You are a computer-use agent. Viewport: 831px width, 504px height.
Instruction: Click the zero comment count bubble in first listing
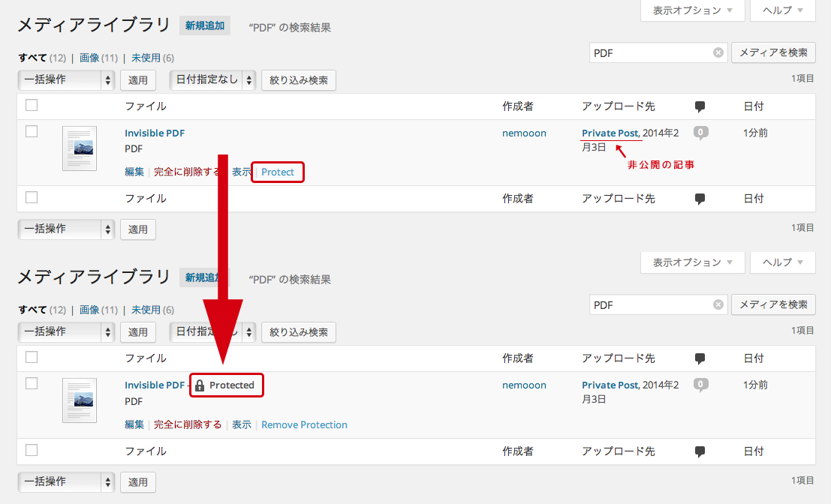[x=700, y=132]
